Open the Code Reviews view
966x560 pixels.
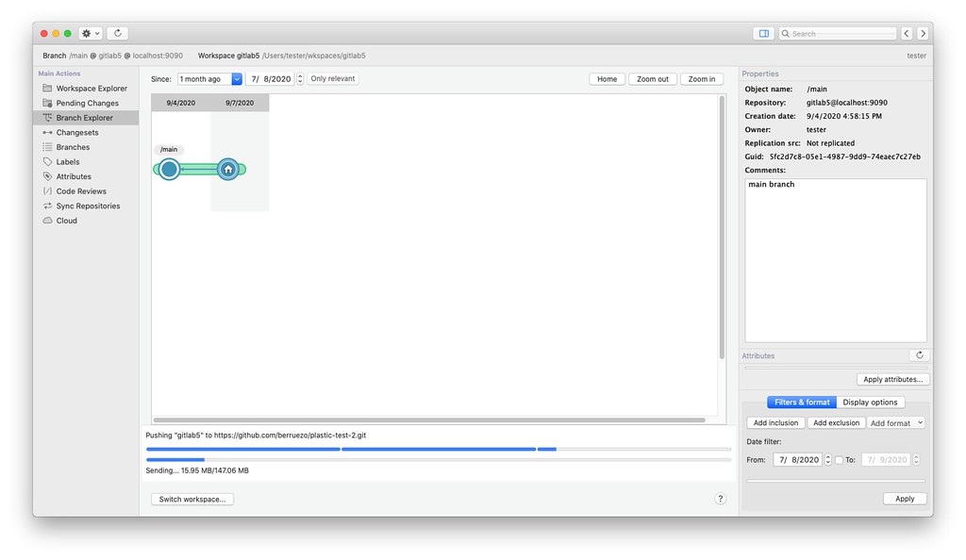pos(83,190)
